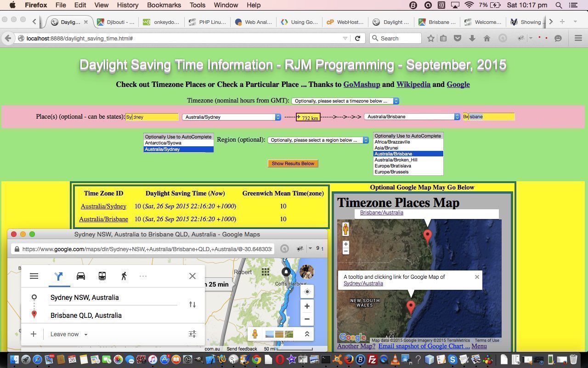Screen dimensions: 588x368
Task: Open Another Map? link
Action: point(356,346)
